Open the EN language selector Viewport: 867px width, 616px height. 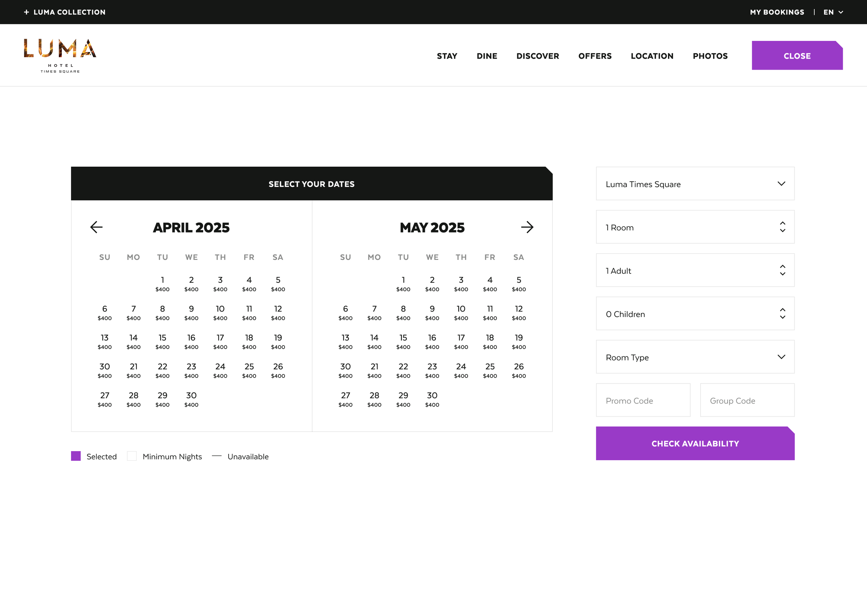point(833,12)
